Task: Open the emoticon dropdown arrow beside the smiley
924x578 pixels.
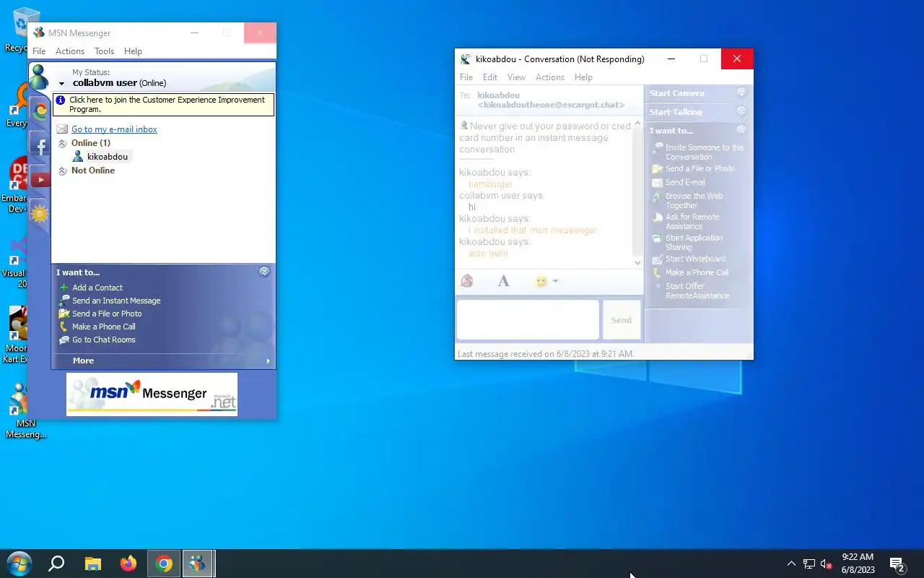Action: pos(555,281)
